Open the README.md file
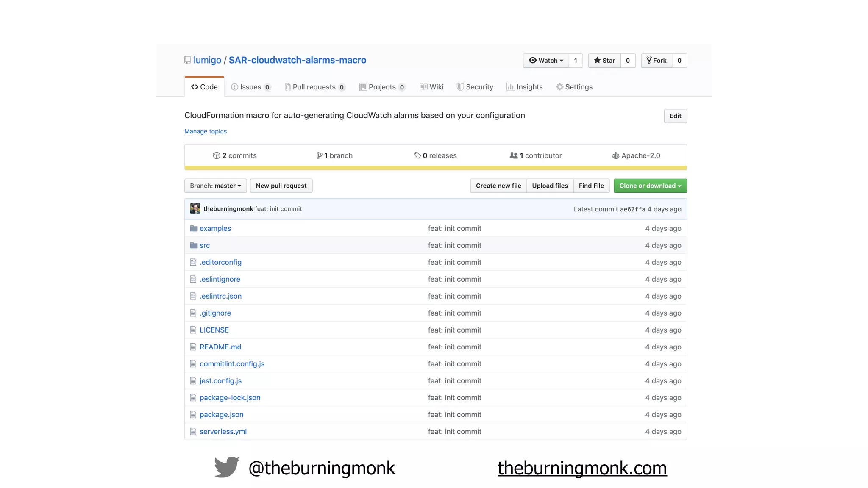 (220, 347)
